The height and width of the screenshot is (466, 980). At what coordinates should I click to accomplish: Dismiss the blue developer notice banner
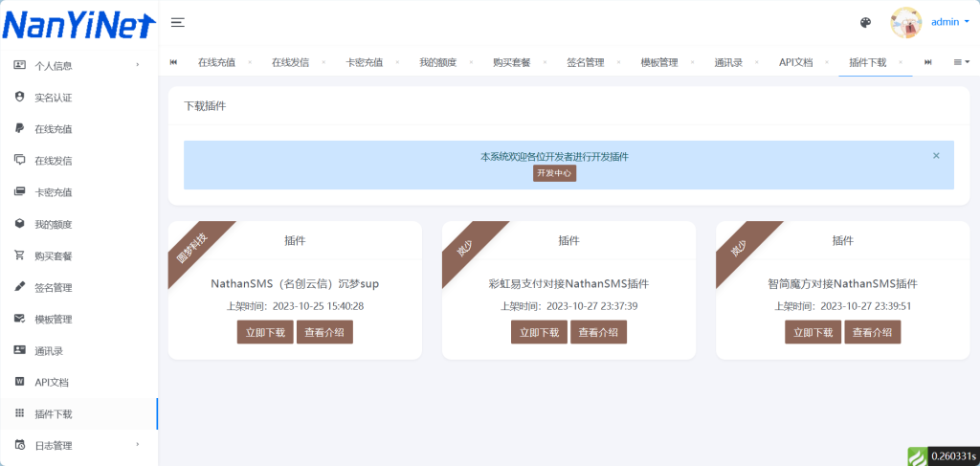coord(936,156)
